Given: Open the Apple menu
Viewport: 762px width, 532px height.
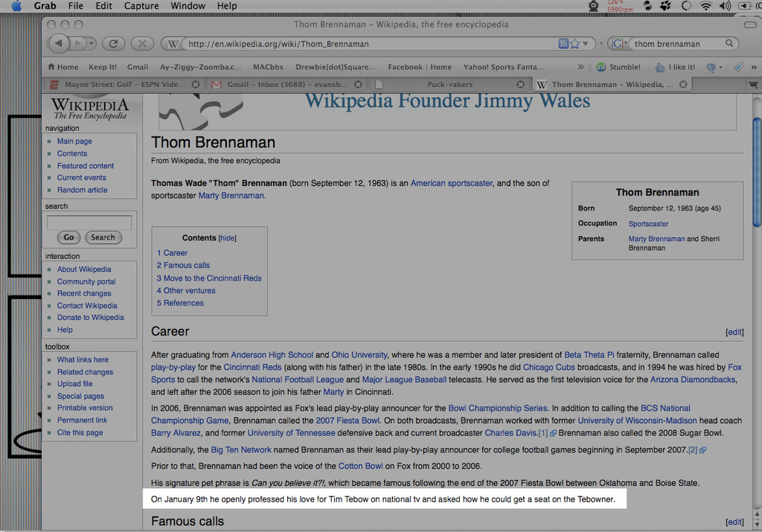Looking at the screenshot, I should 17,6.
